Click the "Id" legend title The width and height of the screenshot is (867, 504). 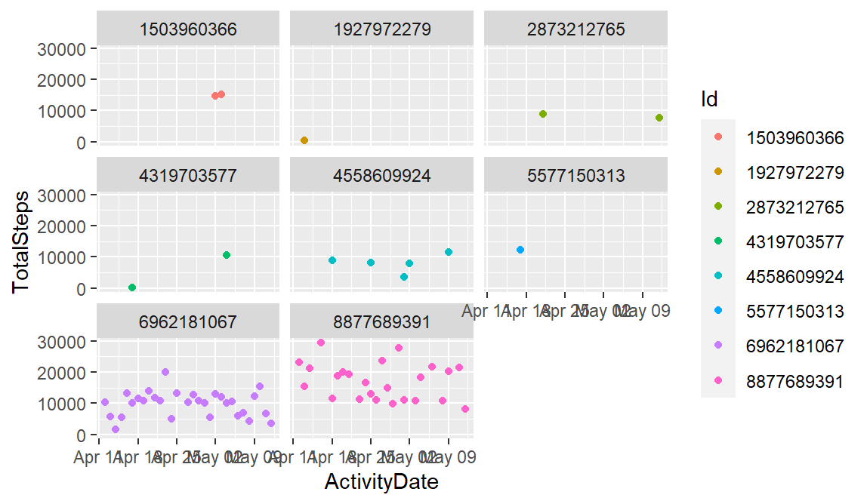[709, 99]
